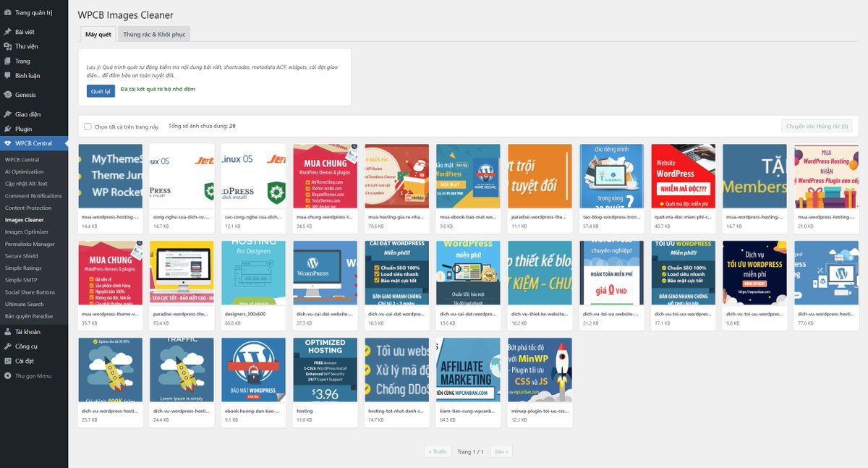
Task: Select the hosting-tot-nhat-danh-c image
Action: coord(396,370)
